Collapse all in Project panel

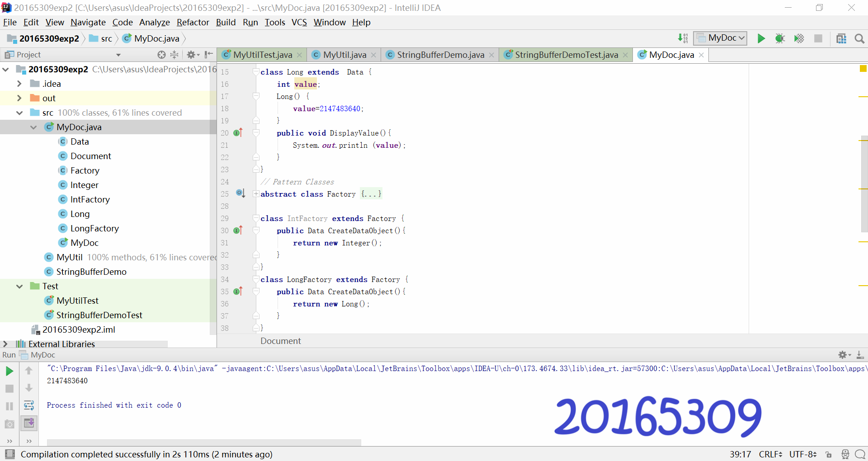(x=174, y=55)
